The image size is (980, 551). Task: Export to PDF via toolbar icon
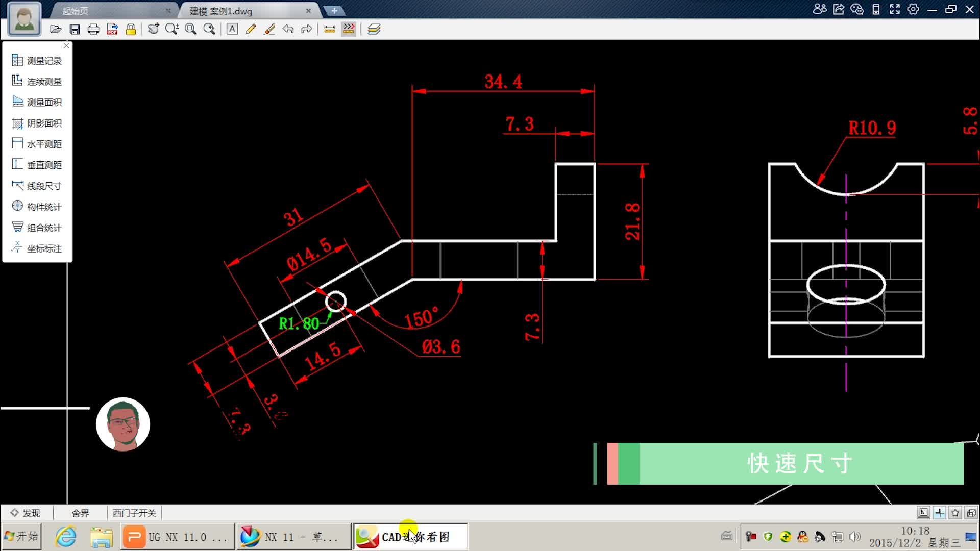coord(112,30)
